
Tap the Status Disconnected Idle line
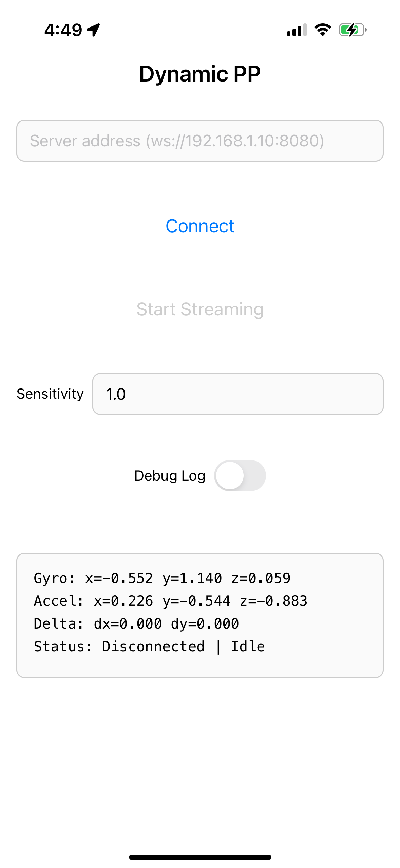pos(149,646)
